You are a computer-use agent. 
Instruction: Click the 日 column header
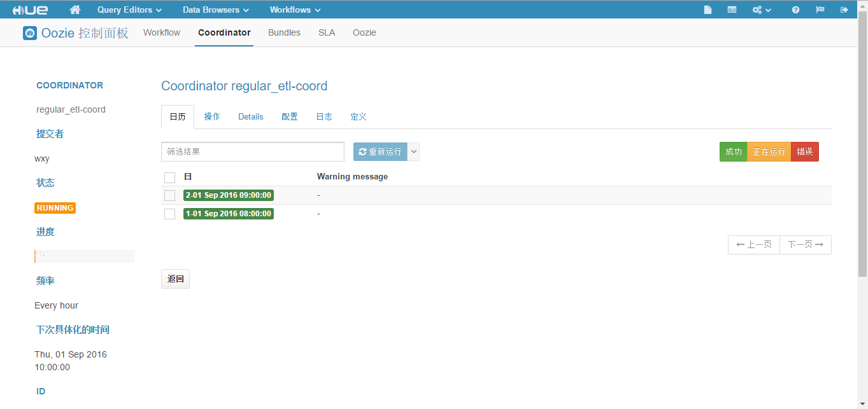(x=188, y=176)
